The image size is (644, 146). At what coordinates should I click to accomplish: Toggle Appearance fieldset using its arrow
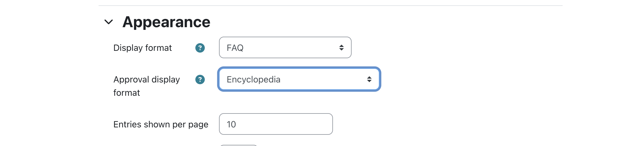click(109, 22)
